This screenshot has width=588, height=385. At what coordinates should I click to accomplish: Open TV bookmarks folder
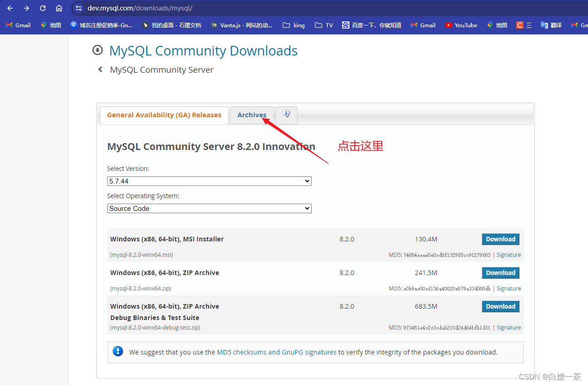324,25
